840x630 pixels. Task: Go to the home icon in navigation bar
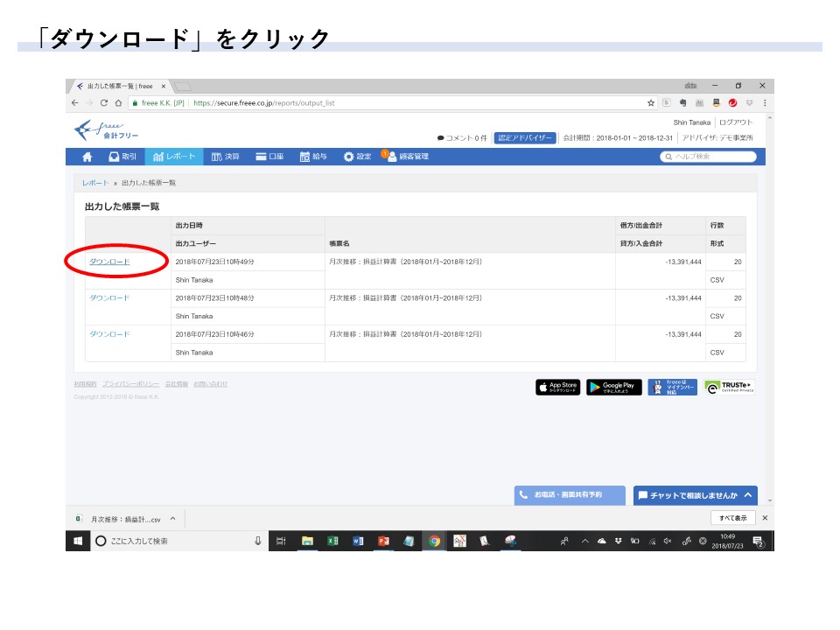(x=87, y=157)
